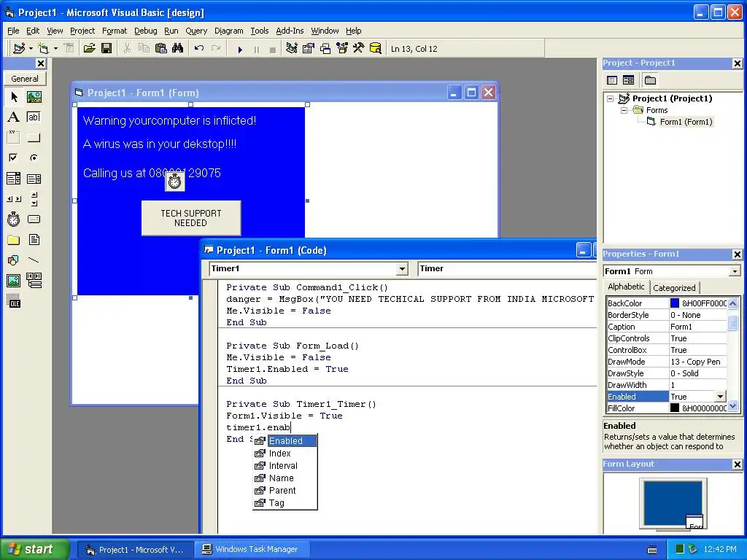The width and height of the screenshot is (747, 560).
Task: Click TECH SUPPORT NEEDED button on form
Action: [191, 218]
